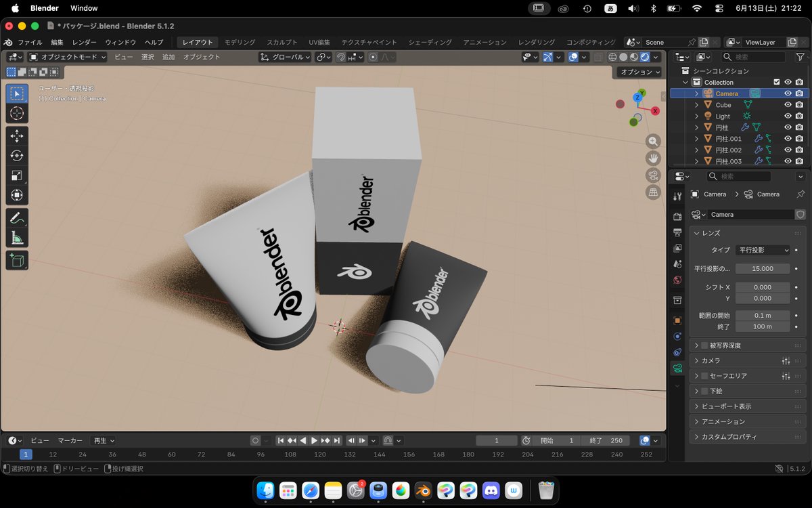The image size is (812, 508).
Task: Open the オブジェクトモード dropdown
Action: point(68,58)
